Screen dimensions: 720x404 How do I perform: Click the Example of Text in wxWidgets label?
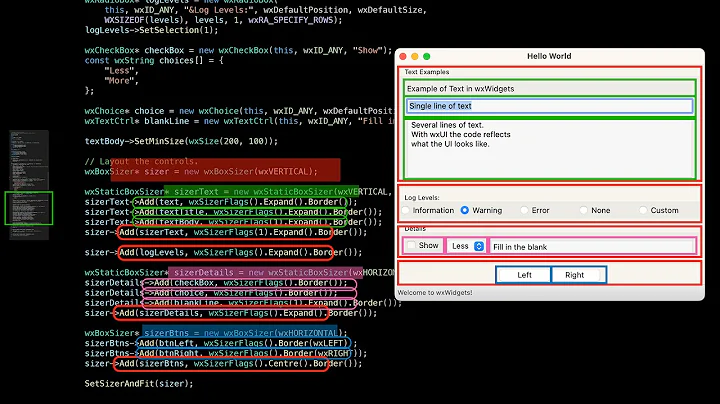click(460, 89)
